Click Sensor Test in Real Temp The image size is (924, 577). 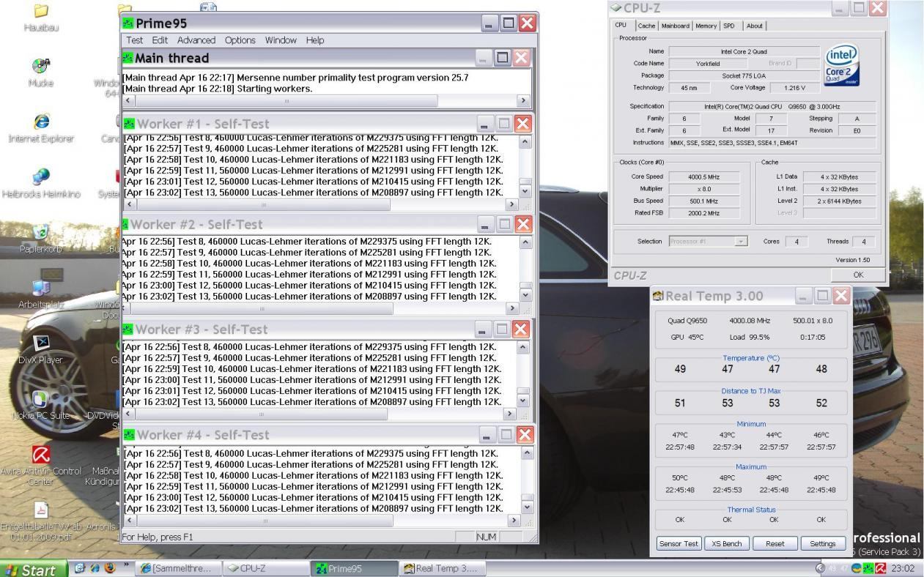pyautogui.click(x=679, y=544)
